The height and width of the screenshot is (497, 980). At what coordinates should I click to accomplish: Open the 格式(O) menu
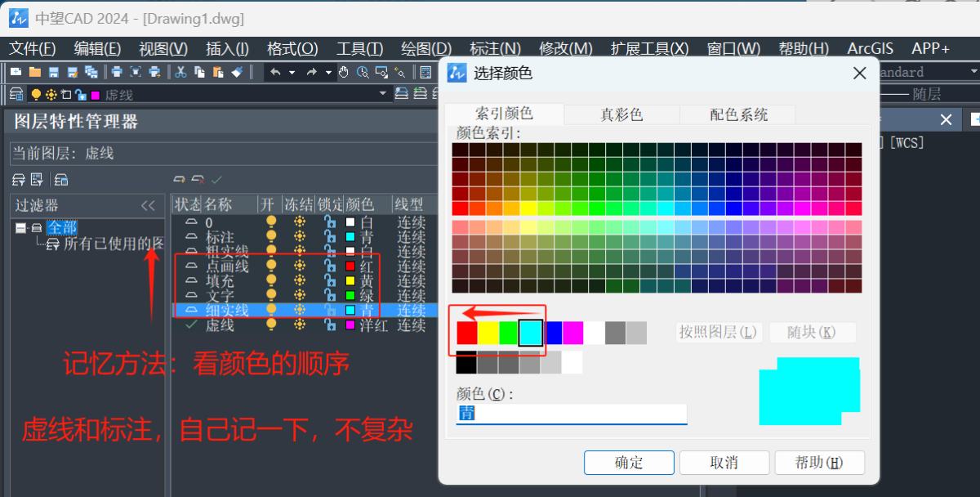click(x=292, y=49)
